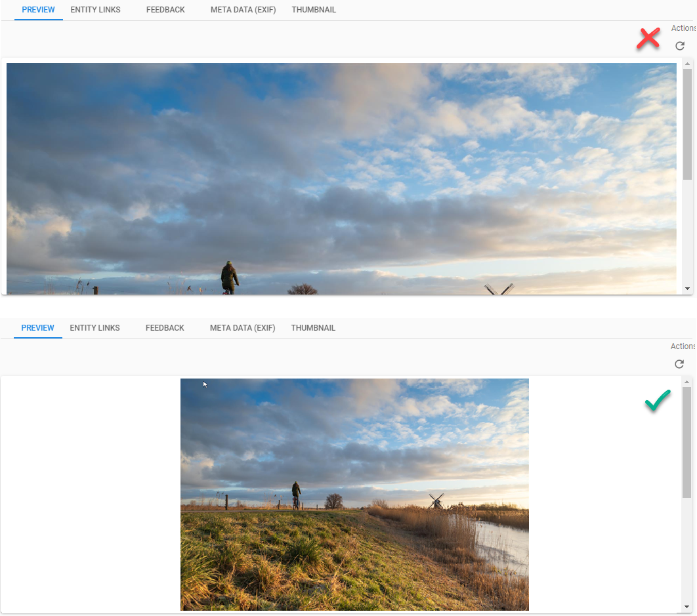
Task: Open META DATA (EXIF) tab in lower panel
Action: (x=243, y=328)
